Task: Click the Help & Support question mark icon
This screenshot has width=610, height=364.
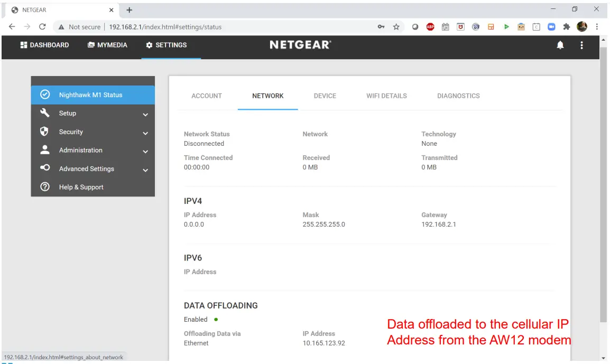Action: pos(45,186)
